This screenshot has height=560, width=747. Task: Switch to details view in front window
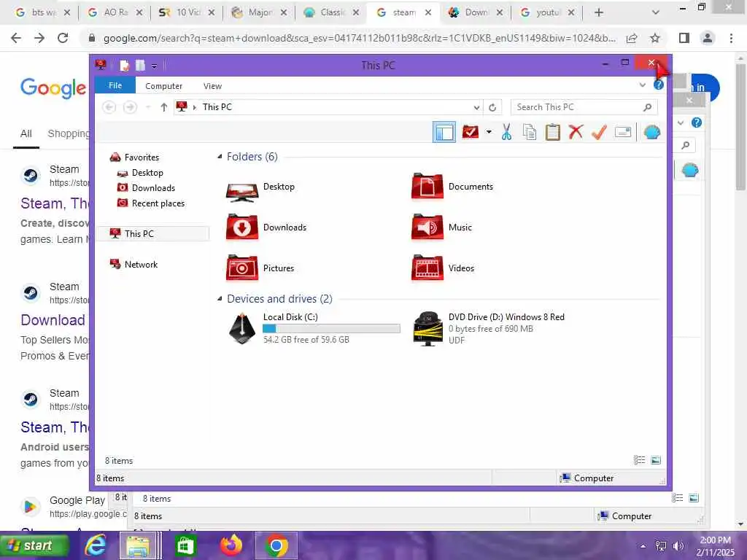(639, 460)
